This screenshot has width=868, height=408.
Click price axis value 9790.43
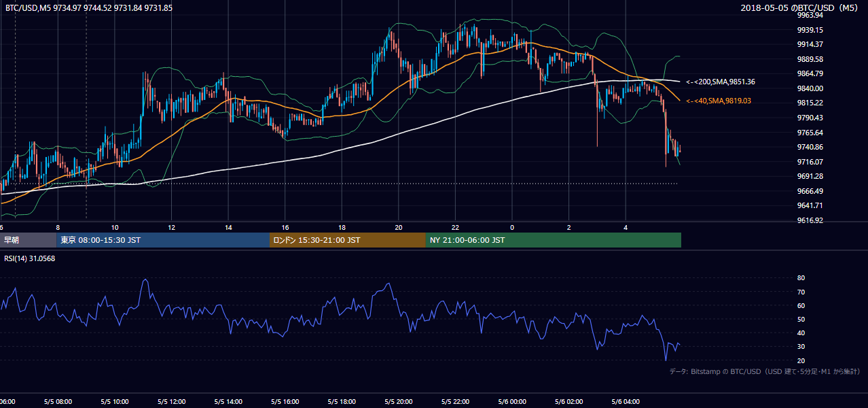[810, 118]
